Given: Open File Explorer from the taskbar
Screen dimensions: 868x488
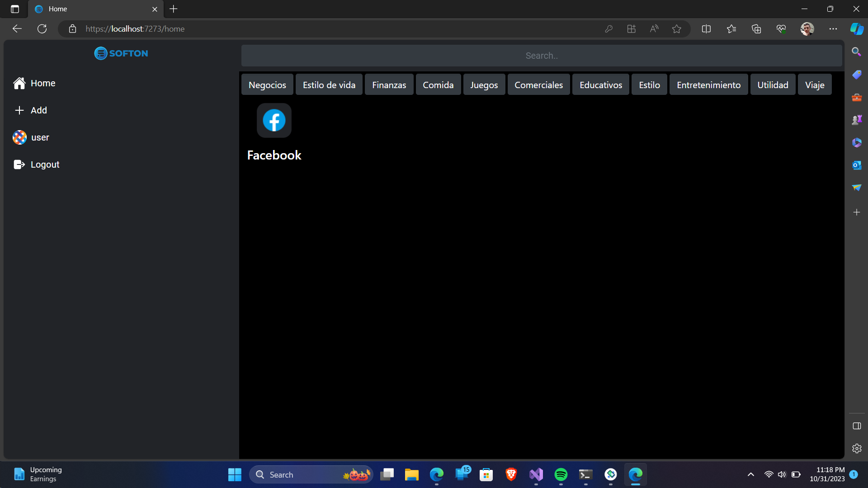Looking at the screenshot, I should coord(411,474).
